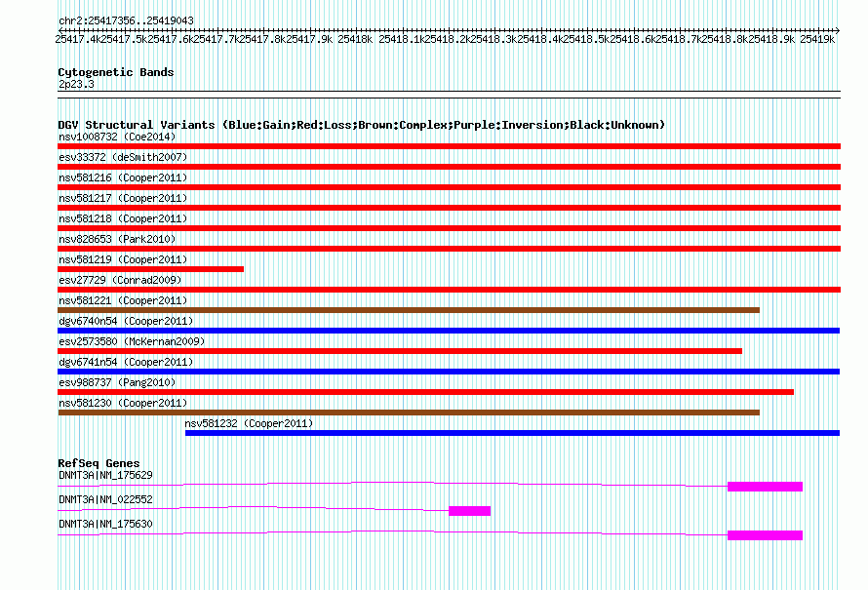Select the red bar under nsv581218

[x=449, y=228]
